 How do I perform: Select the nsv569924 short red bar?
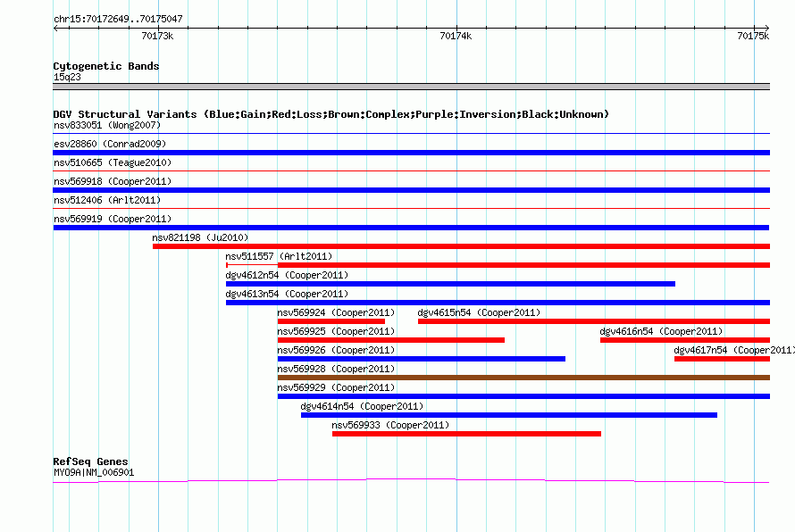click(x=331, y=321)
